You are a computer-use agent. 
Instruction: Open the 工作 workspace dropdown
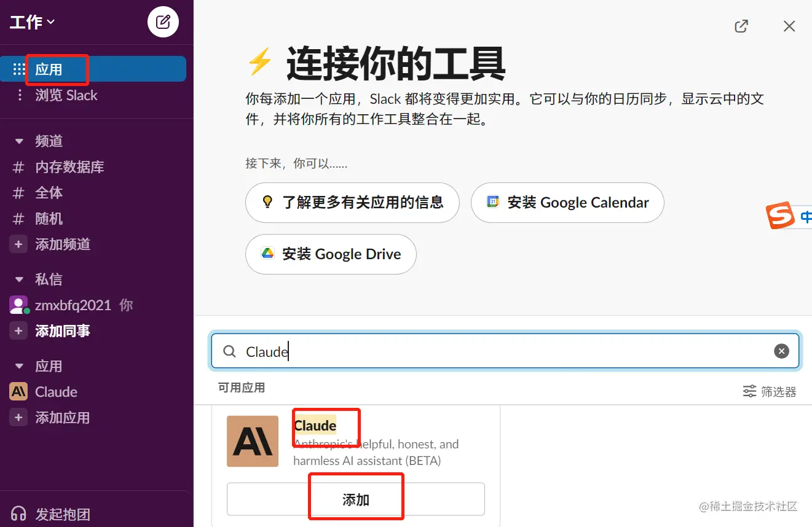point(33,22)
